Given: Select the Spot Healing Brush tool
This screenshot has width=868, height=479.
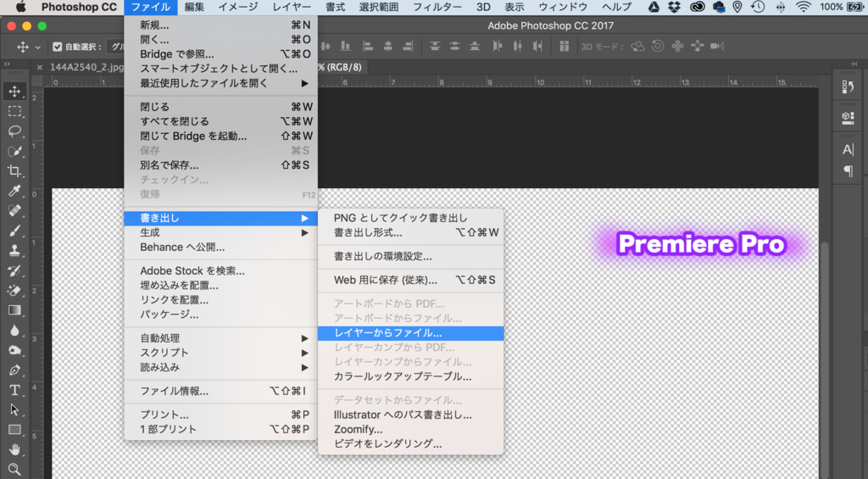Looking at the screenshot, I should [x=15, y=211].
